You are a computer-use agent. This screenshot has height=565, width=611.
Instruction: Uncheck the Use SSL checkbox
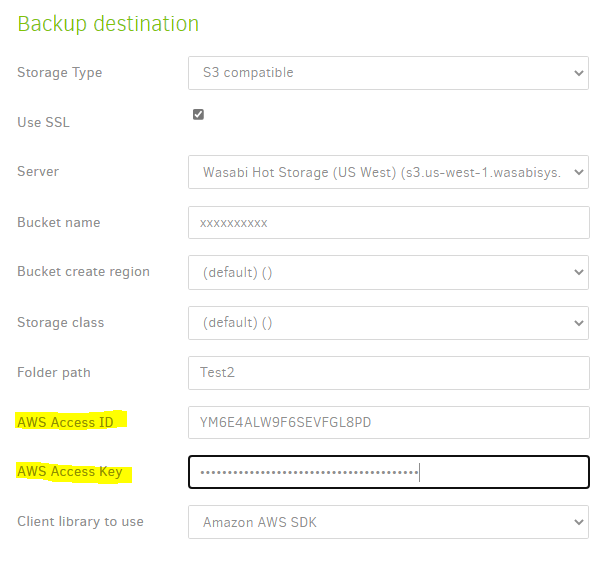coord(198,115)
